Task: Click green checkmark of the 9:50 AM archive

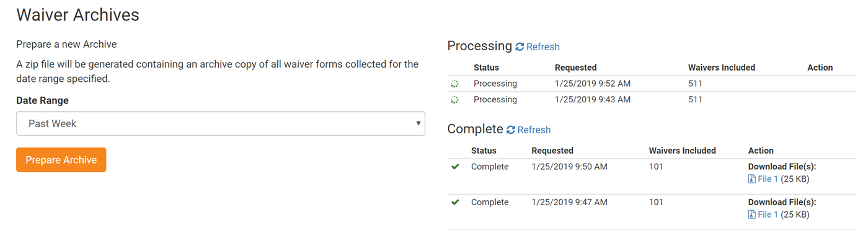Action: pos(455,167)
